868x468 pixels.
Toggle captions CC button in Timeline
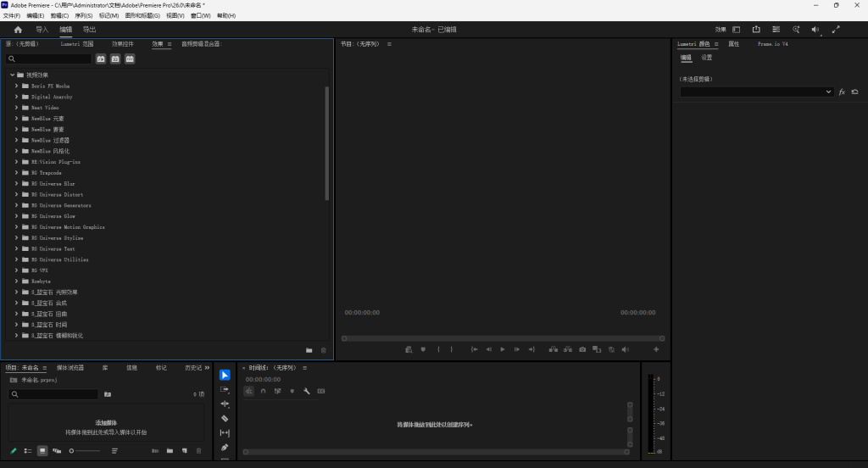pyautogui.click(x=321, y=391)
